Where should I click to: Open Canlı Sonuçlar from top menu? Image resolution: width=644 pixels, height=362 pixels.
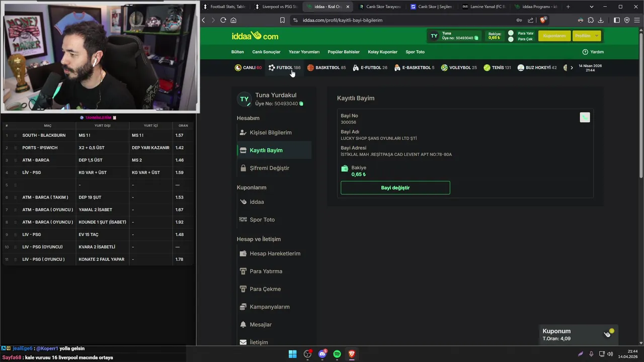[x=266, y=52]
